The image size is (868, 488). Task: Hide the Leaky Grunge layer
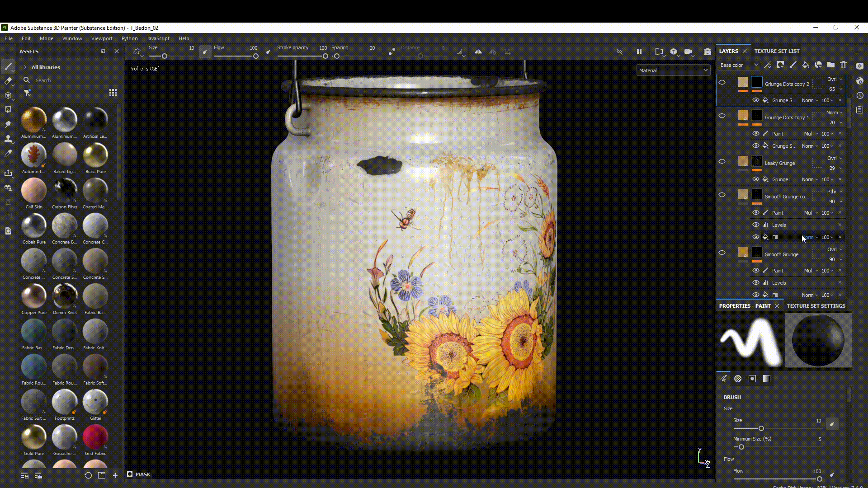tap(722, 162)
